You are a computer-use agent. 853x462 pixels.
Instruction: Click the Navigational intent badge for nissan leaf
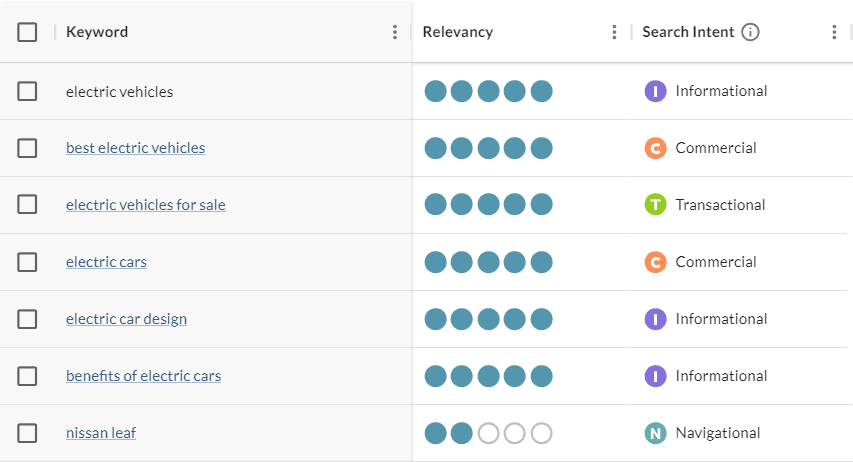[x=655, y=433]
